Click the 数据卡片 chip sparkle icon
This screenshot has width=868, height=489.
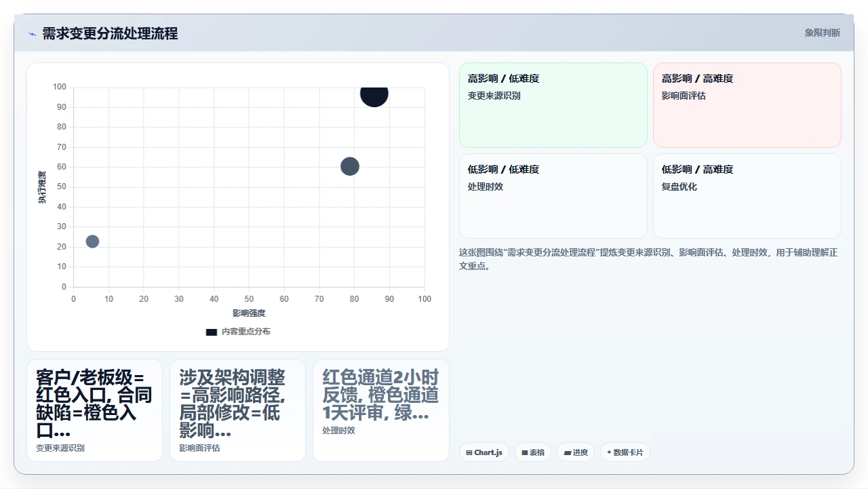click(609, 452)
